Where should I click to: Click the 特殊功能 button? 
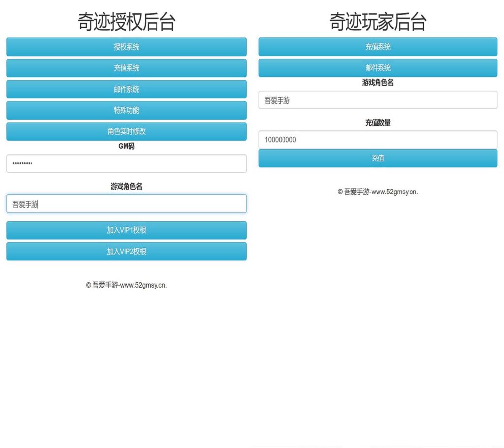(126, 110)
